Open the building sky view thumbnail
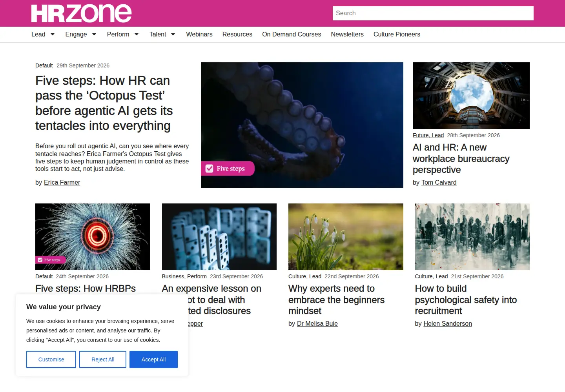The width and height of the screenshot is (565, 392). [471, 96]
